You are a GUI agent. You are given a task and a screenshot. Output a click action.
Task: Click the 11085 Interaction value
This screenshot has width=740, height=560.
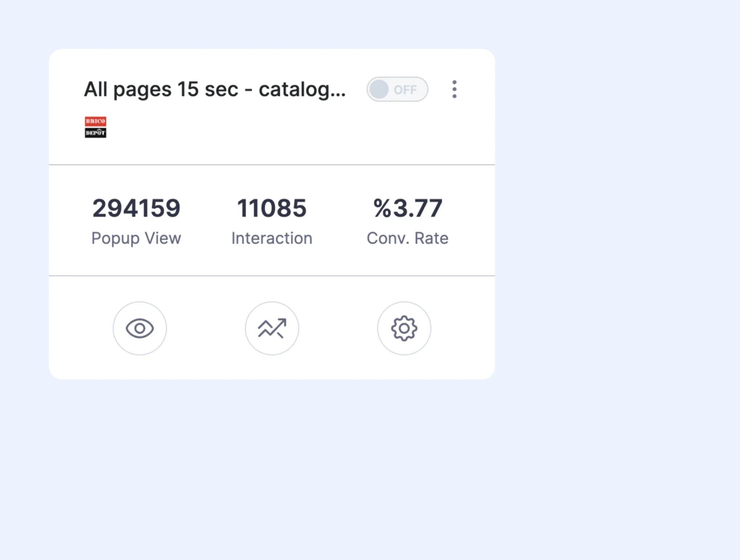(272, 208)
